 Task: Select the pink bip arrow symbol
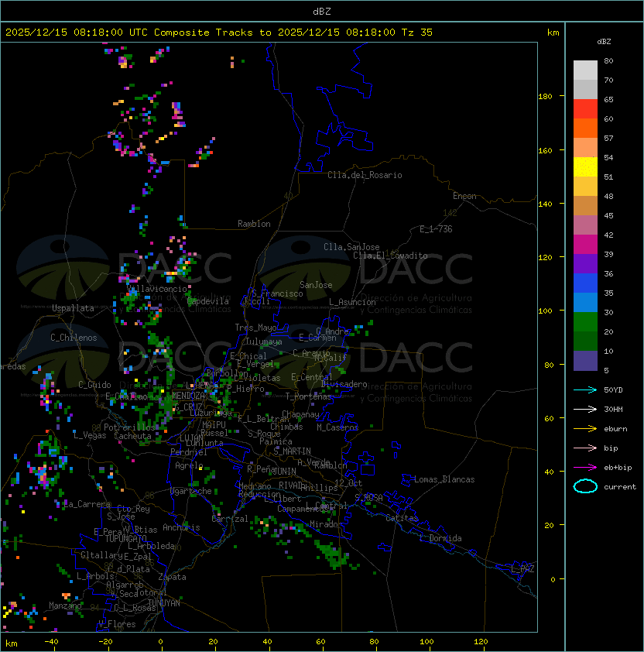(585, 448)
